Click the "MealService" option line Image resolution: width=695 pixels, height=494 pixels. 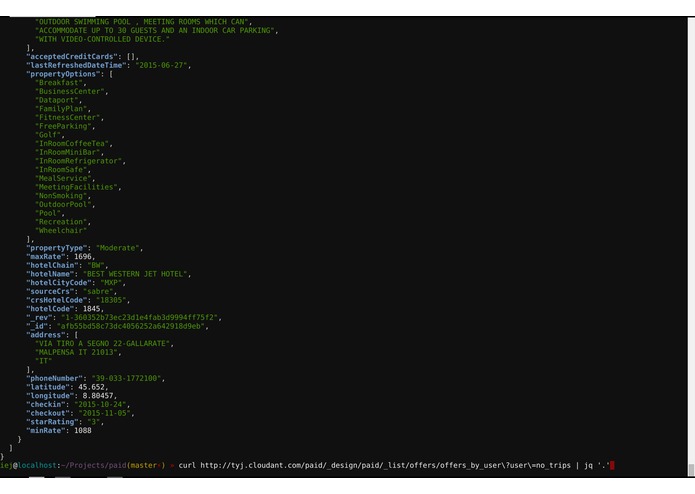click(65, 178)
